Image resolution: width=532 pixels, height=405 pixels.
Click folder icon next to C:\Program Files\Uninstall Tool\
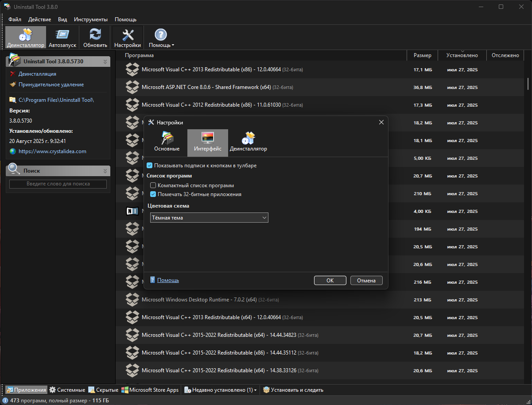(12, 100)
